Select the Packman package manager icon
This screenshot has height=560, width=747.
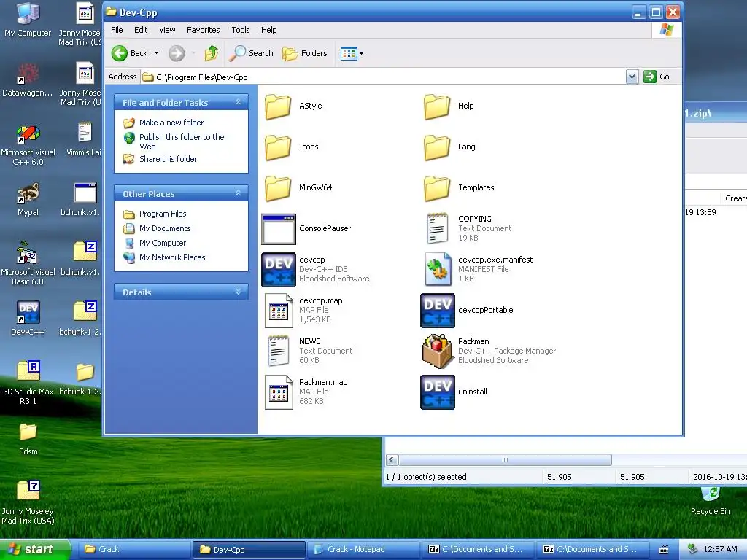coord(438,351)
